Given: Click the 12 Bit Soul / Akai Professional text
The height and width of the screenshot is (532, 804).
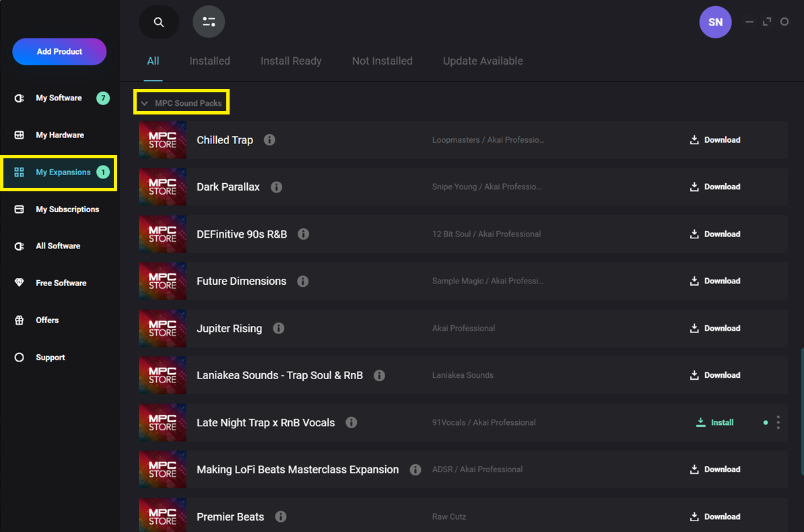Looking at the screenshot, I should click(486, 234).
